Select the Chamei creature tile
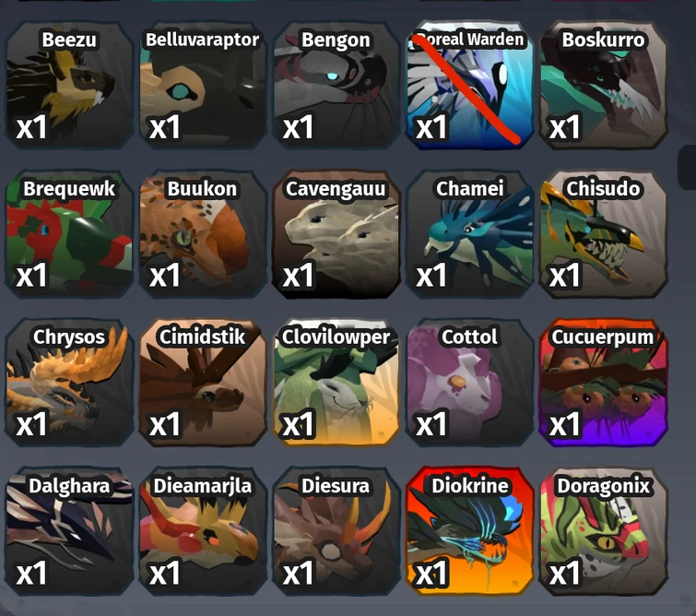The height and width of the screenshot is (616, 696). pyautogui.click(x=469, y=233)
